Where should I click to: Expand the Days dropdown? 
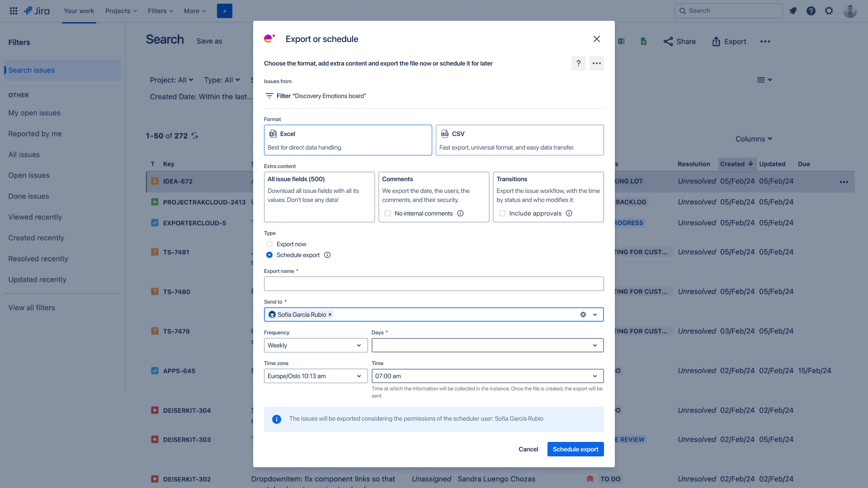click(x=487, y=345)
